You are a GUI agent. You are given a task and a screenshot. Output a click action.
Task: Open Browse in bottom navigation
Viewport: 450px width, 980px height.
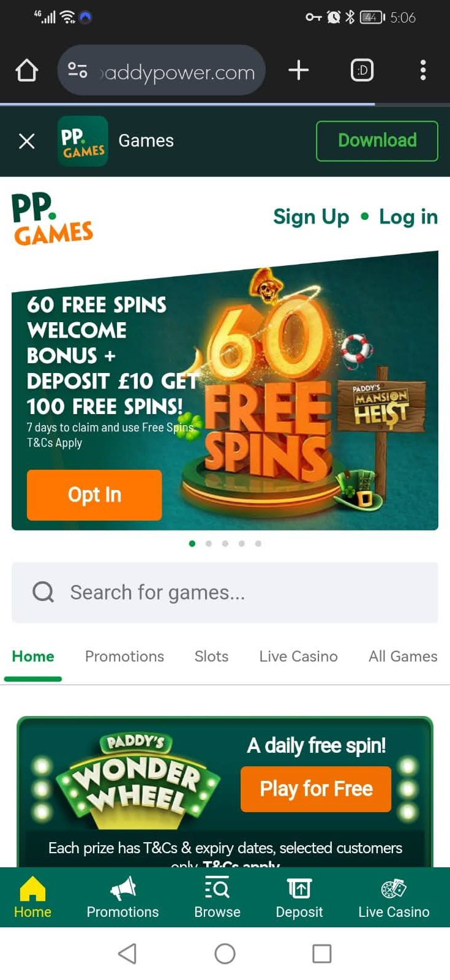[x=217, y=897]
